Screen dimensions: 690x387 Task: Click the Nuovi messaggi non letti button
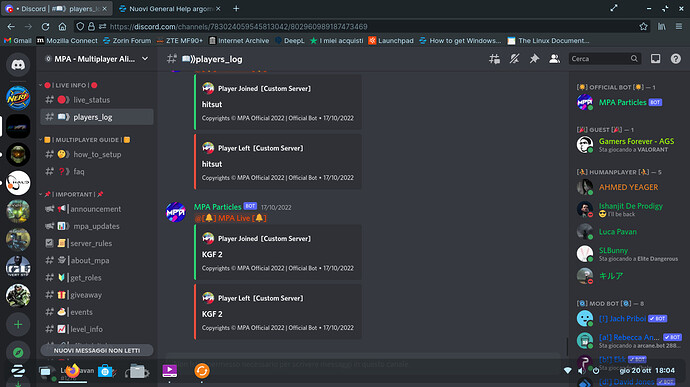[x=97, y=350]
